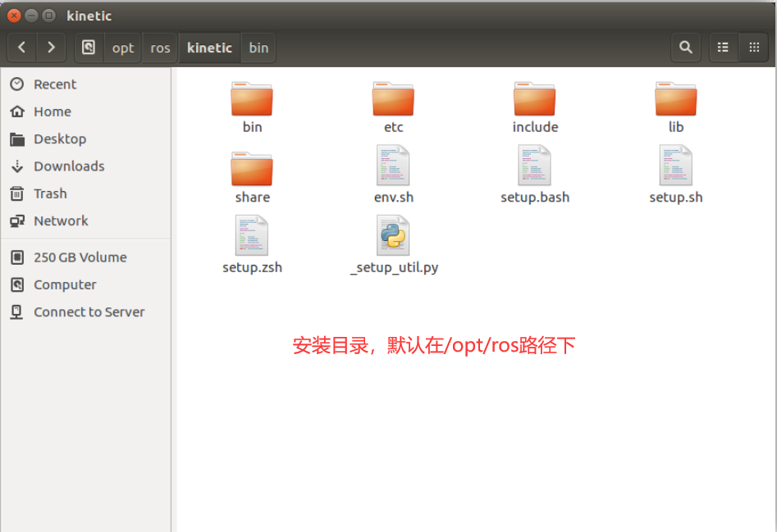Switch to grid view icon

(754, 48)
